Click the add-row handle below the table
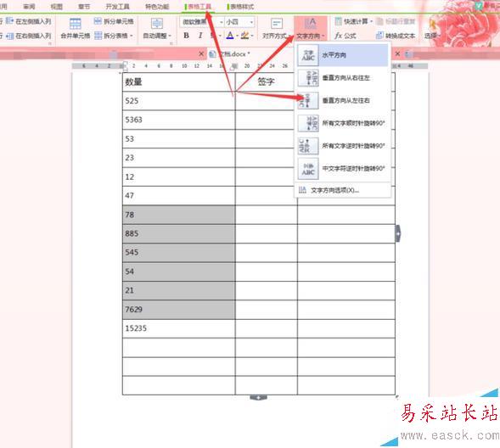Image resolution: width=500 pixels, height=448 pixels. (x=258, y=398)
